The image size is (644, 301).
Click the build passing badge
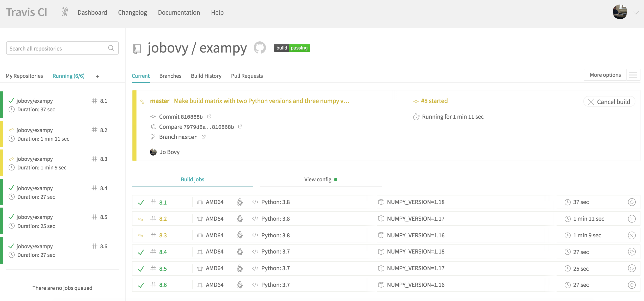292,48
